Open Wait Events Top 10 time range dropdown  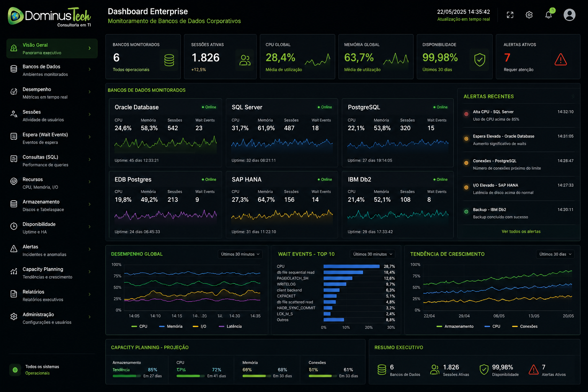(x=372, y=254)
